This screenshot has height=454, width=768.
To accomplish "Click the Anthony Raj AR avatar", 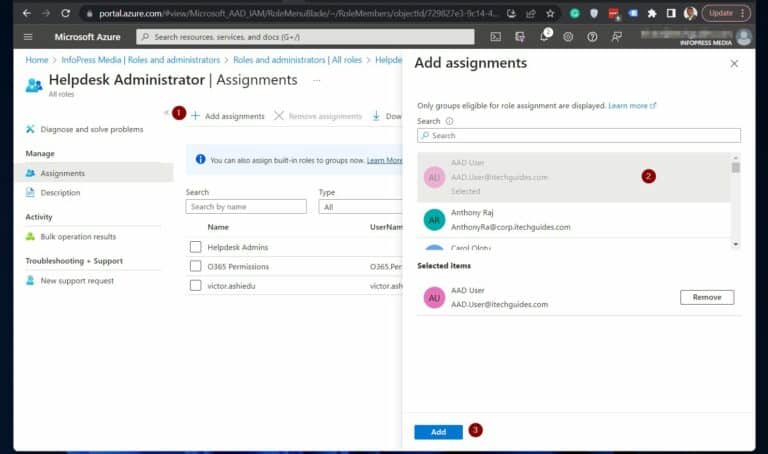I will click(434, 220).
